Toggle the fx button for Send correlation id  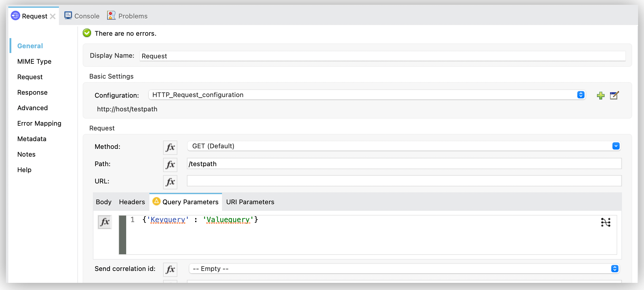click(170, 269)
